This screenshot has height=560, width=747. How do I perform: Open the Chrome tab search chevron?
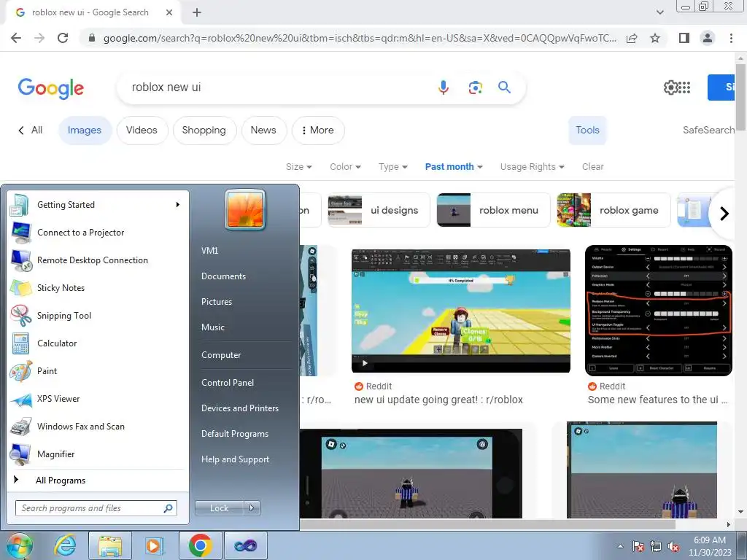tap(659, 12)
